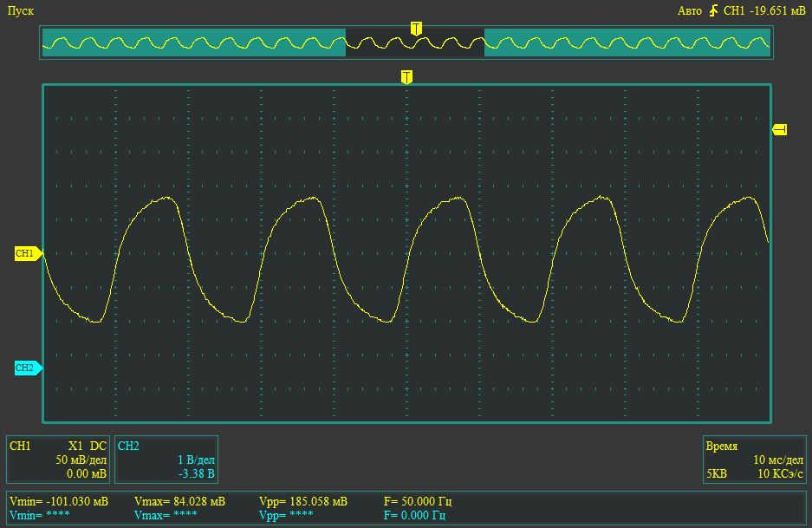Click the CH2 Vpp= **** measurement
Viewport: 812px width, 528px height.
coord(286,515)
